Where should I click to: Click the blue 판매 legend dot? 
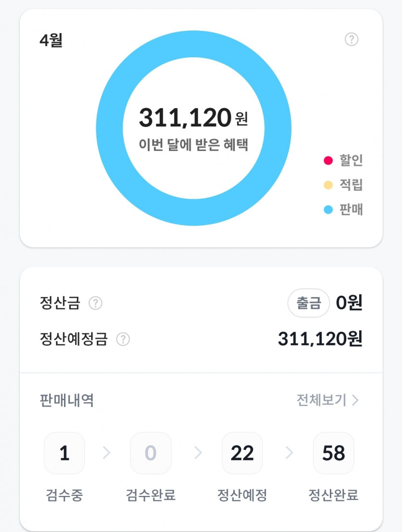328,210
